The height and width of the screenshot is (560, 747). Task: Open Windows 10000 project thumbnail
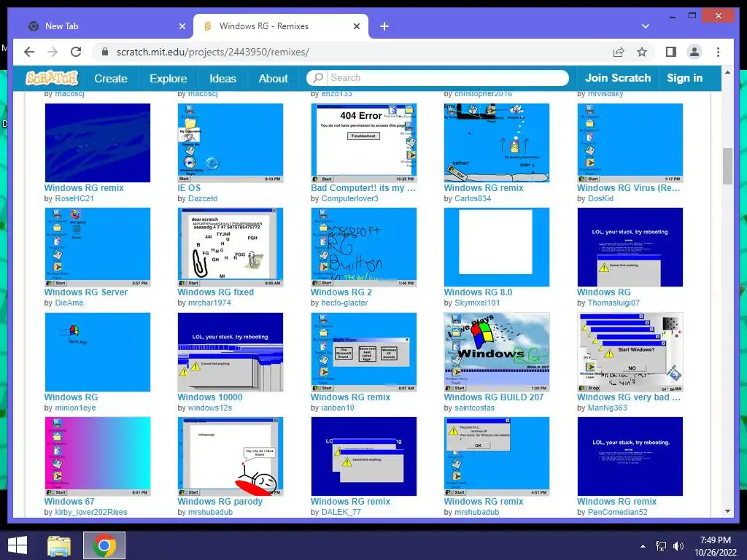[x=230, y=352]
